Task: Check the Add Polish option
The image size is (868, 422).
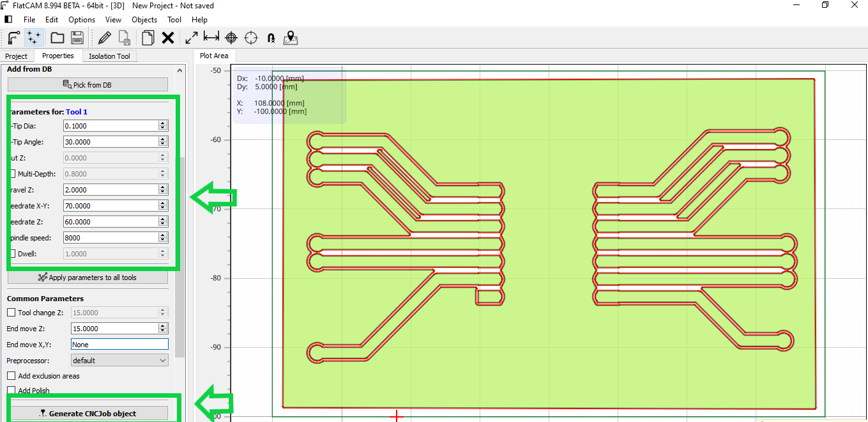Action: pyautogui.click(x=11, y=390)
